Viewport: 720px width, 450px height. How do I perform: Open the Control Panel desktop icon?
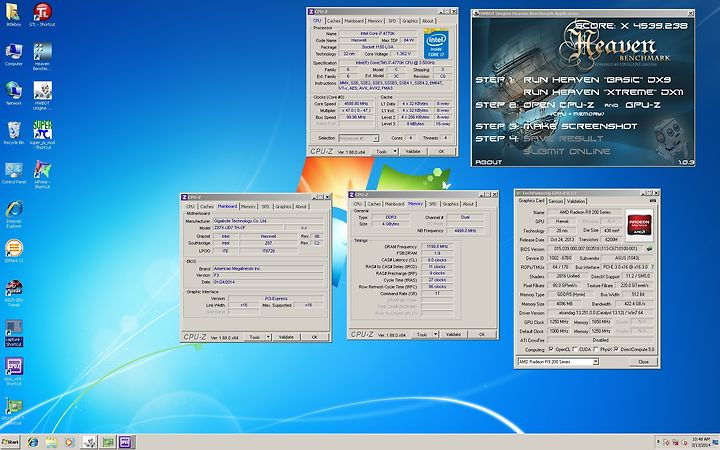point(13,173)
